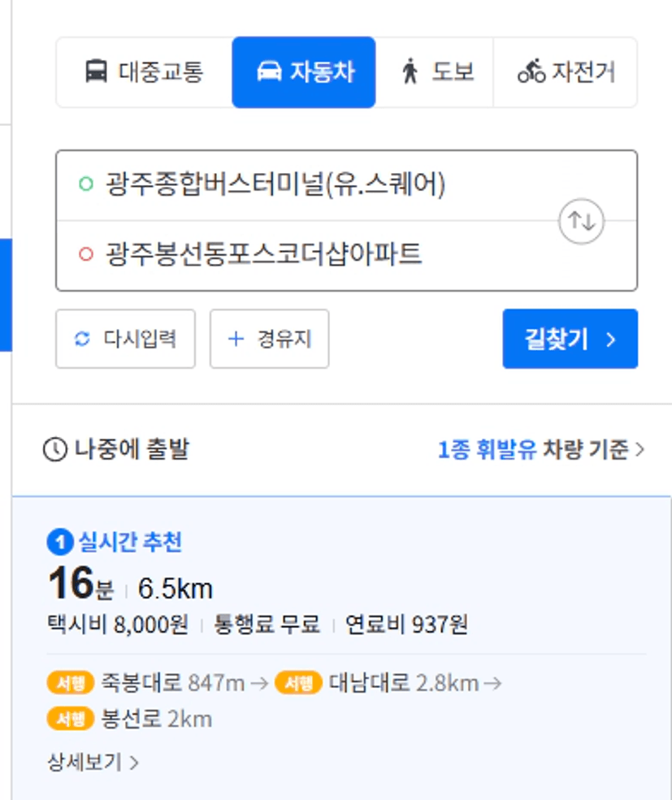Click the red destination circle marker

click(86, 253)
